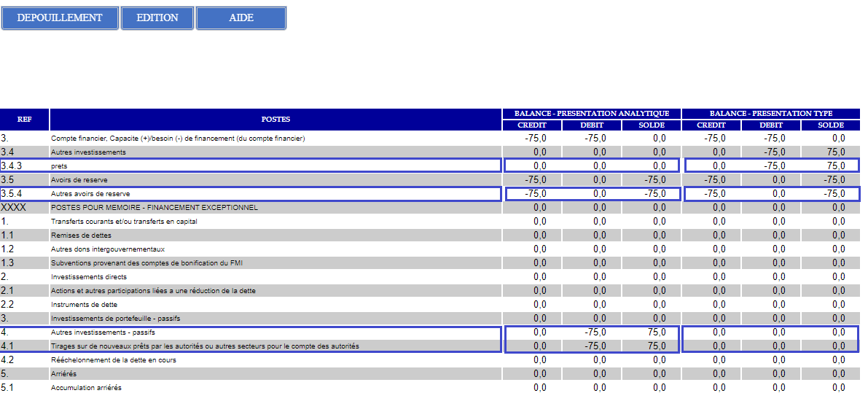Viewport: 868px width, 393px height.
Task: Select the 'Autres avoirs de reserve' label
Action: tap(90, 194)
